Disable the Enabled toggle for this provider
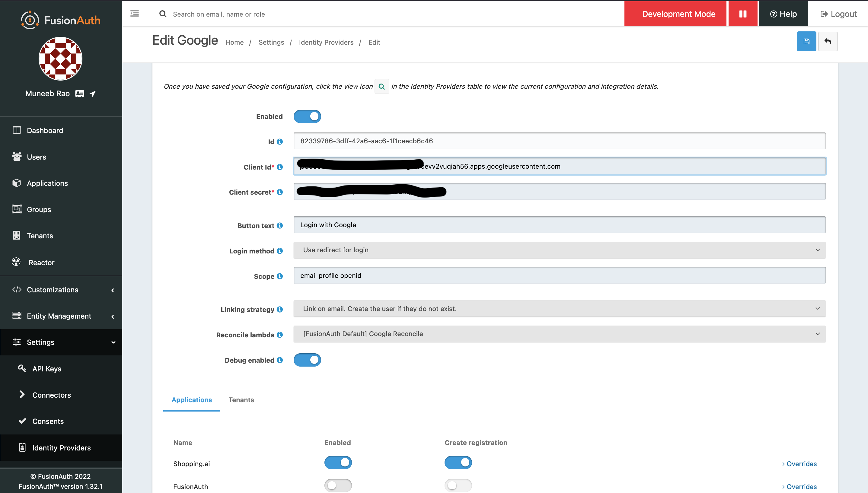The image size is (868, 493). point(307,116)
